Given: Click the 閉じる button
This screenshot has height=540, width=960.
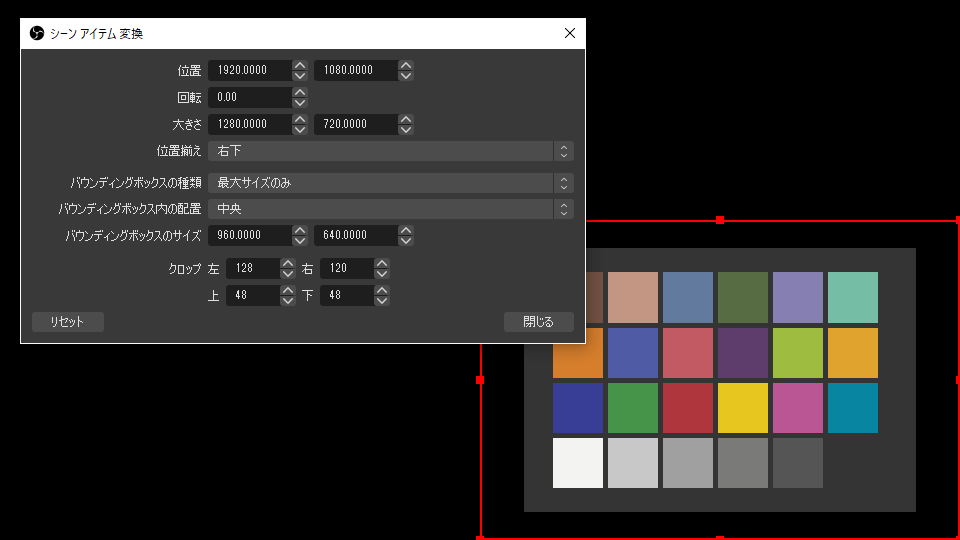Looking at the screenshot, I should [538, 322].
